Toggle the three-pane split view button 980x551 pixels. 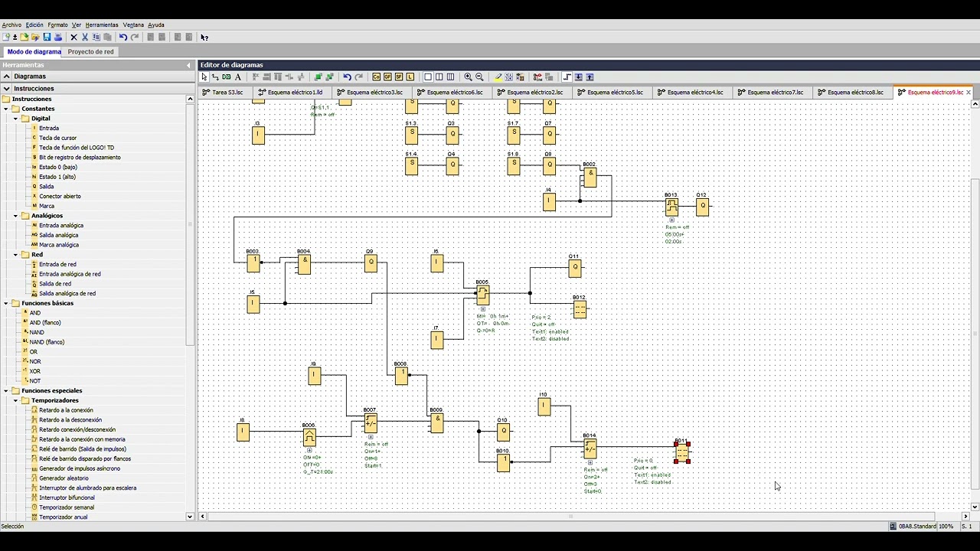(x=450, y=77)
